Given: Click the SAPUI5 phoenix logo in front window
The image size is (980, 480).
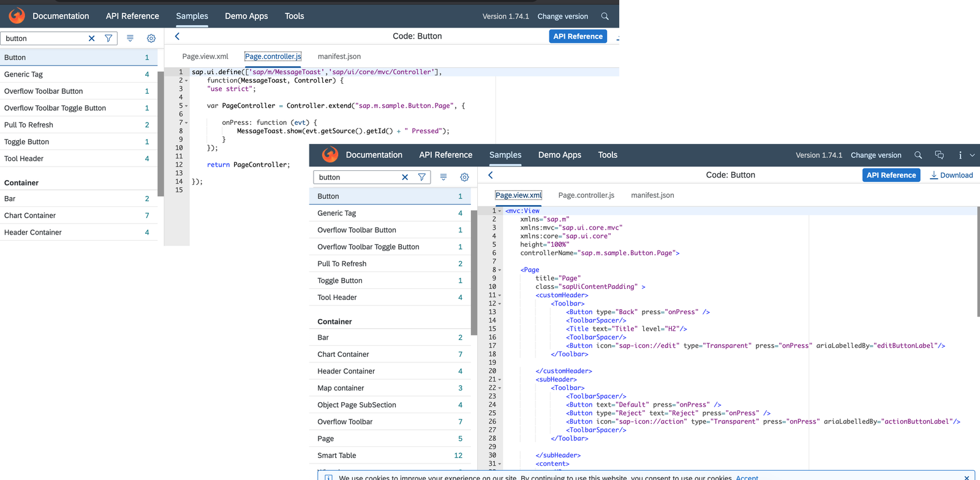Looking at the screenshot, I should 330,155.
